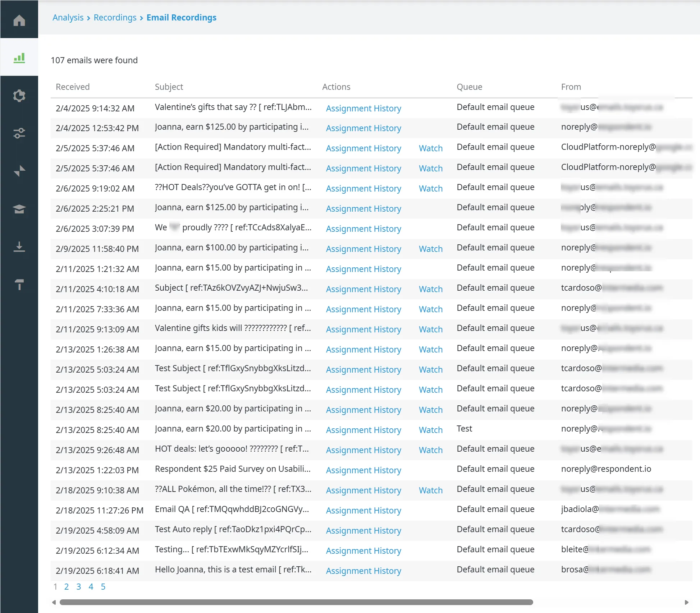Open the graduation cap training icon
Viewport: 700px width, 613px height.
pyautogui.click(x=19, y=209)
